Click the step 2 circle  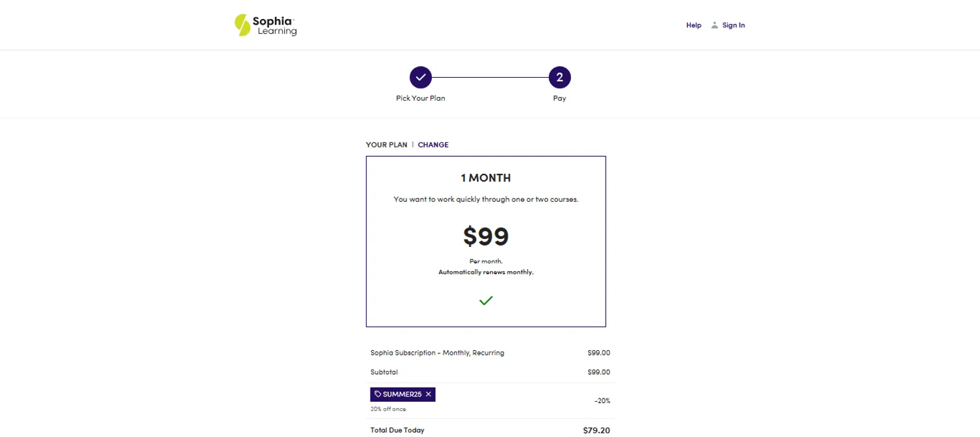click(559, 77)
